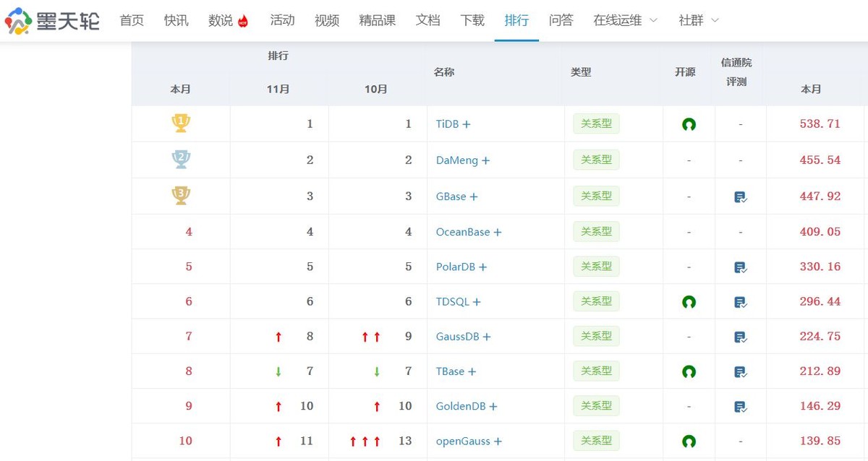
Task: Click the 信通院评测 icon in PolarDB's row
Action: point(739,266)
